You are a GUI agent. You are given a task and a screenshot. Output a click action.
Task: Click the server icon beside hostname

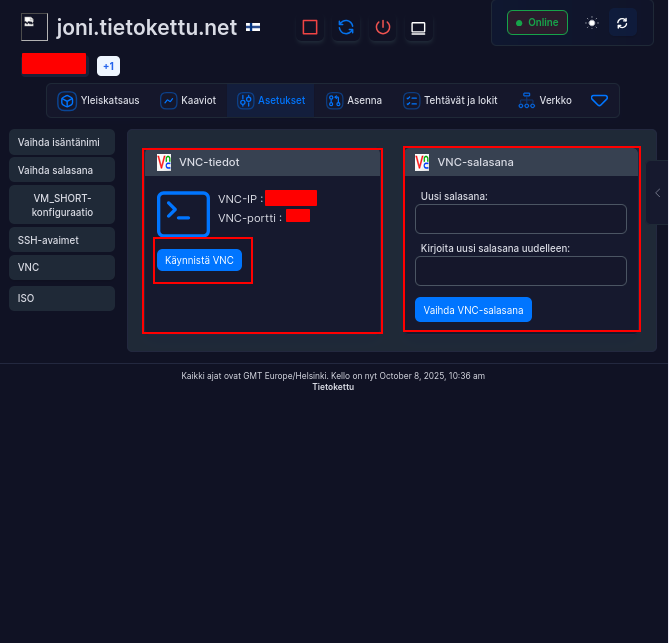(x=34, y=27)
